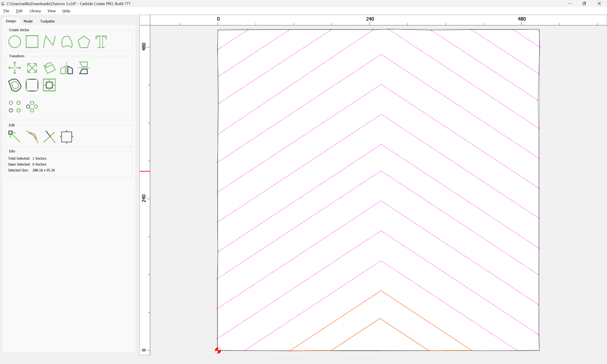Select the Text tool
The height and width of the screenshot is (364, 607).
tap(101, 42)
